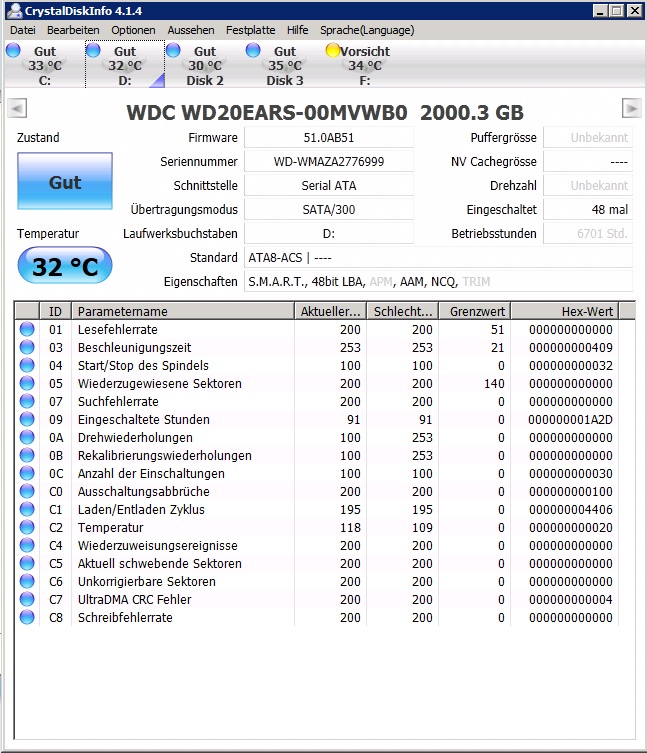Select Disk 3 blue status orb

253,50
